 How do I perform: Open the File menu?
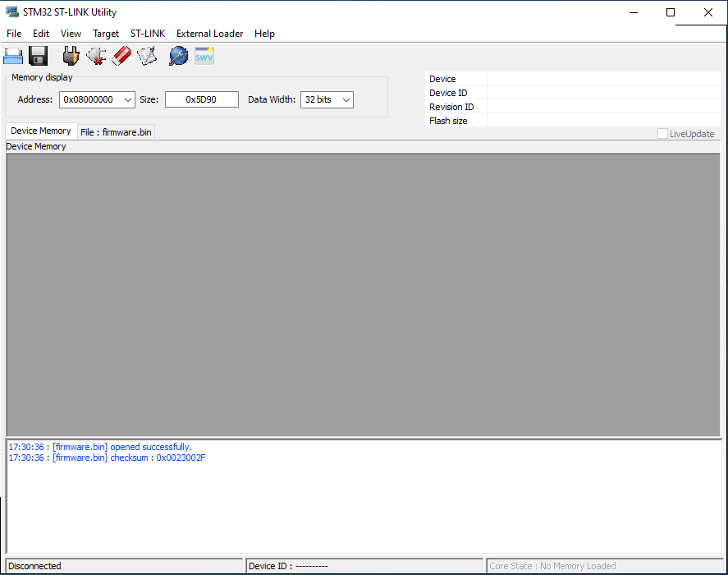point(14,34)
